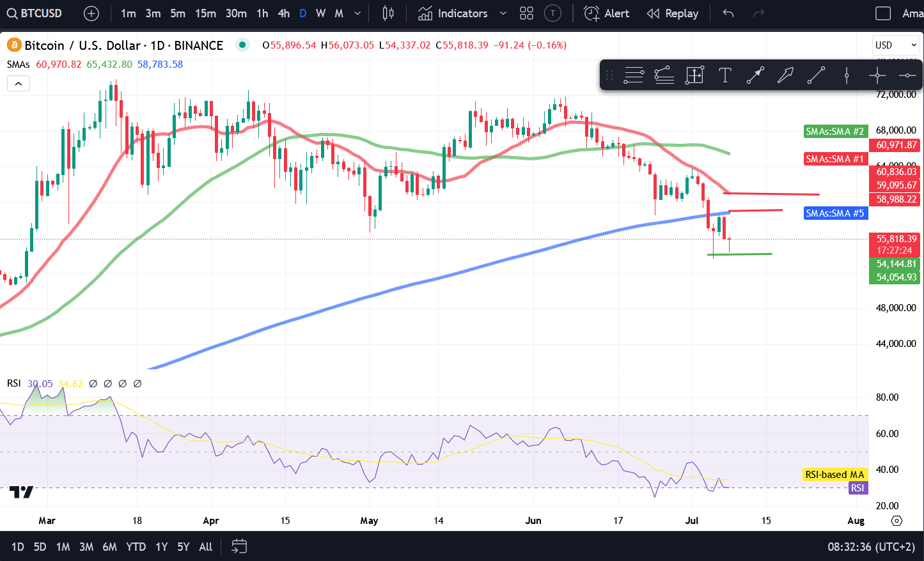Screen dimensions: 924x561
Task: Set date range to 1D
Action: pyautogui.click(x=18, y=547)
